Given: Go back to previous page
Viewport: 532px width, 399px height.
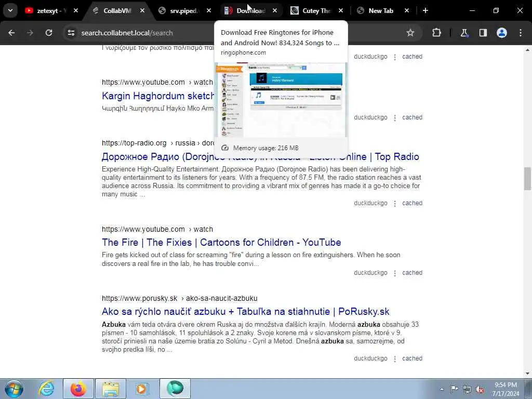Looking at the screenshot, I should 11,33.
